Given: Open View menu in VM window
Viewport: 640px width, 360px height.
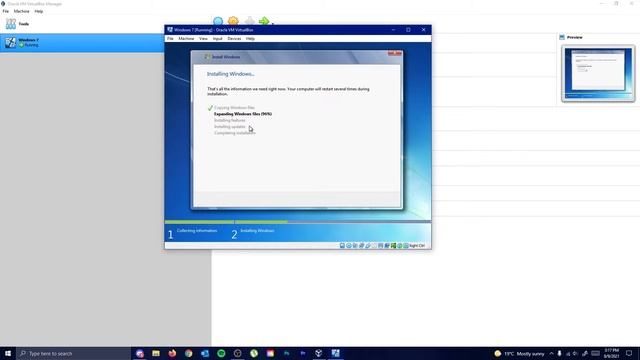Looking at the screenshot, I should click(x=203, y=38).
